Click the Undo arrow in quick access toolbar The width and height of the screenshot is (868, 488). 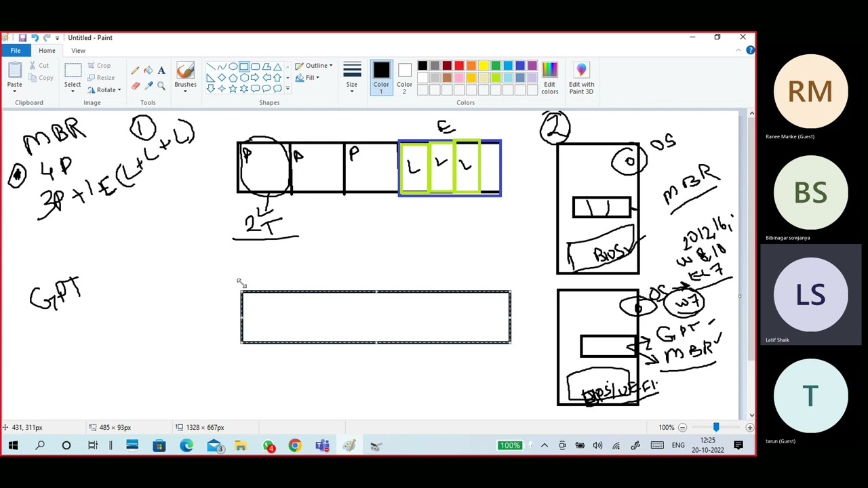[35, 37]
